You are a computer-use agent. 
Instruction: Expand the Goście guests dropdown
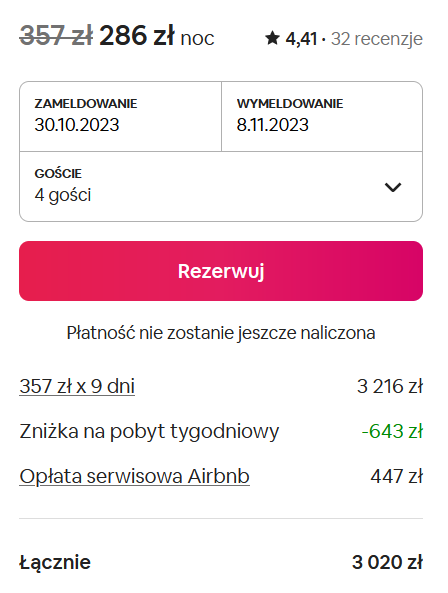point(221,186)
